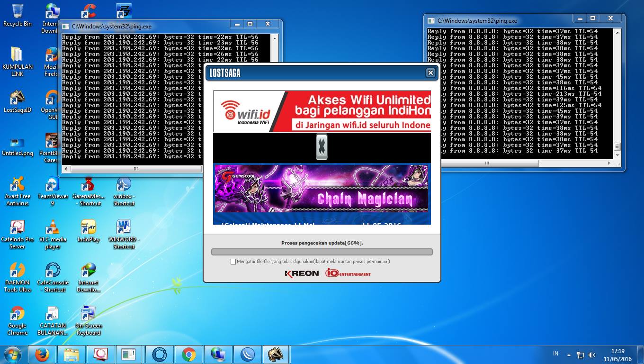
Task: Open the WINWORD shortcut icon
Action: [x=124, y=235]
